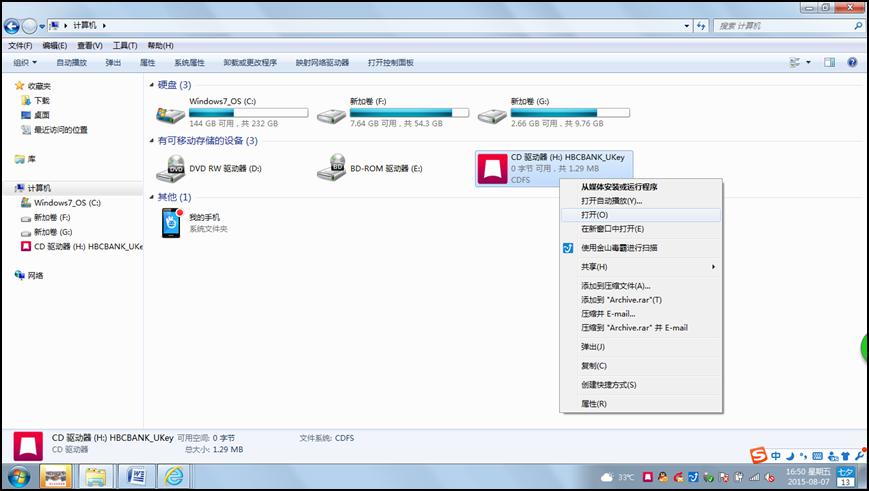The image size is (869, 491).
Task: Select the BD-ROM drive (E:) icon
Action: (x=333, y=168)
